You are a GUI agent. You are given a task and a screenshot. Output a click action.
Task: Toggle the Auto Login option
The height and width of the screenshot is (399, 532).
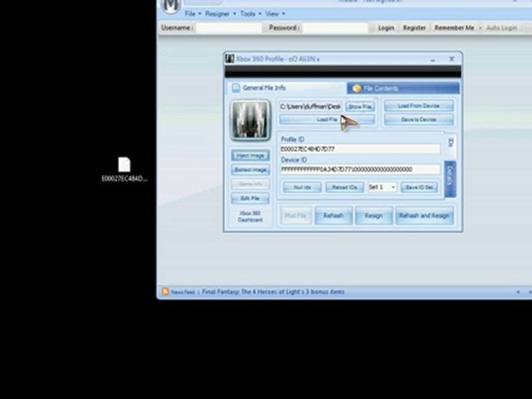[x=502, y=28]
